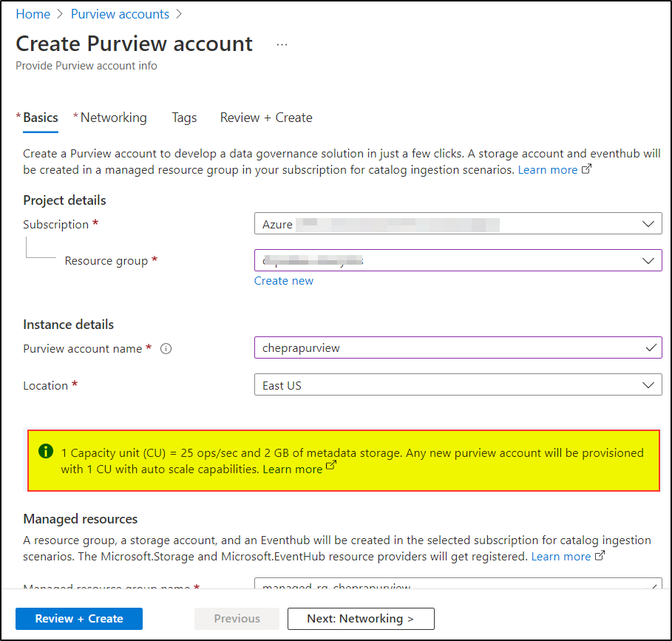This screenshot has width=672, height=641.
Task: Click the checkmark in Purview account name field
Action: click(651, 347)
